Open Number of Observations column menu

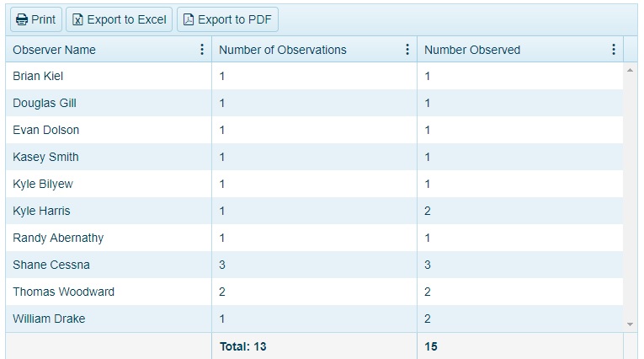pos(407,50)
